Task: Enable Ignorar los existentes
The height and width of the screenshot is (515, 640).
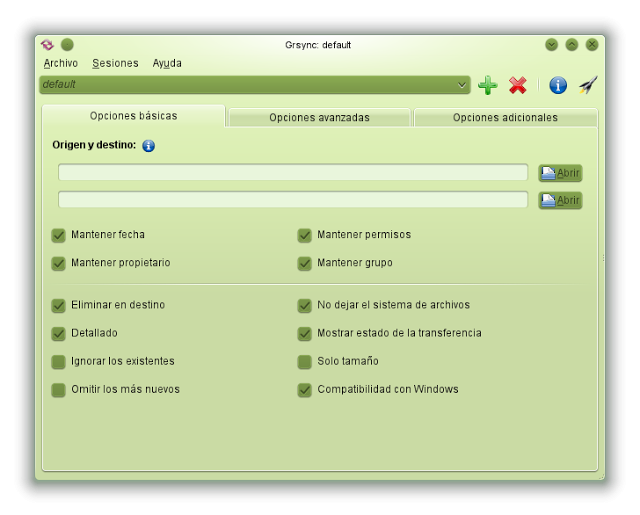Action: click(58, 362)
